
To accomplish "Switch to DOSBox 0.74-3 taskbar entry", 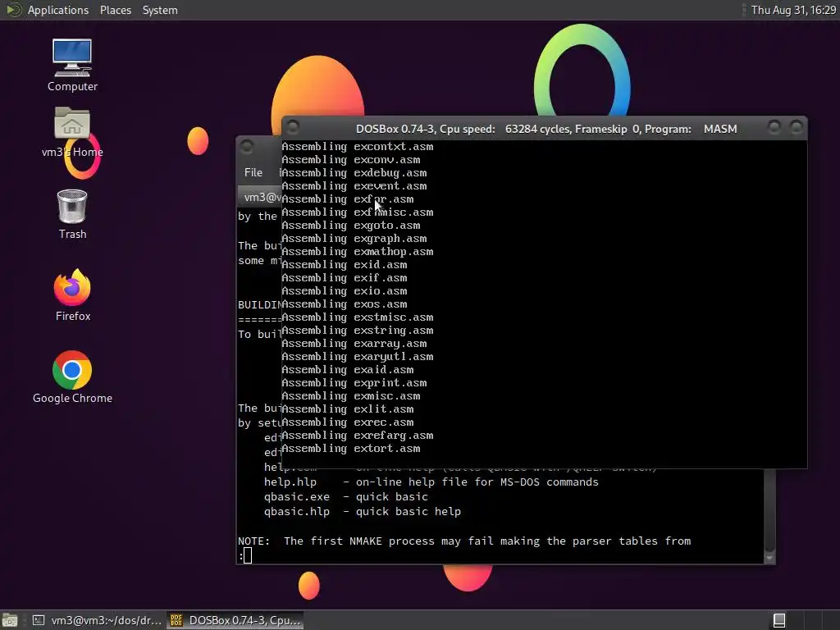I will [x=235, y=620].
